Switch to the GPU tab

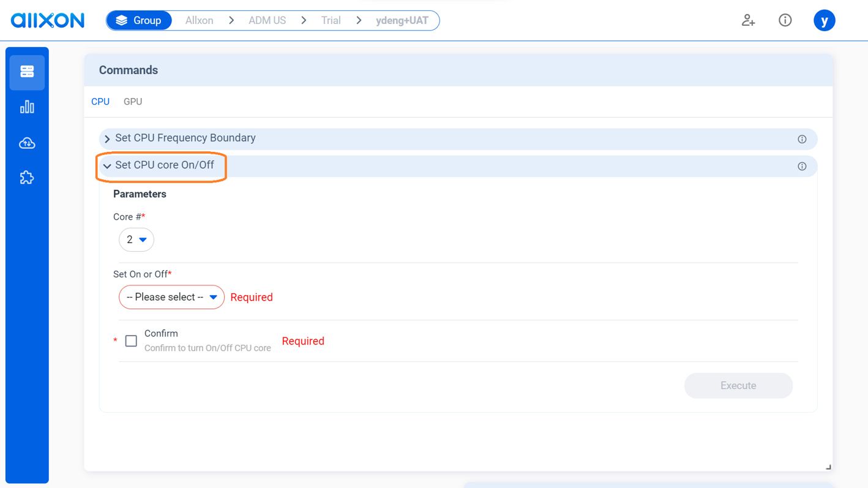click(x=133, y=101)
